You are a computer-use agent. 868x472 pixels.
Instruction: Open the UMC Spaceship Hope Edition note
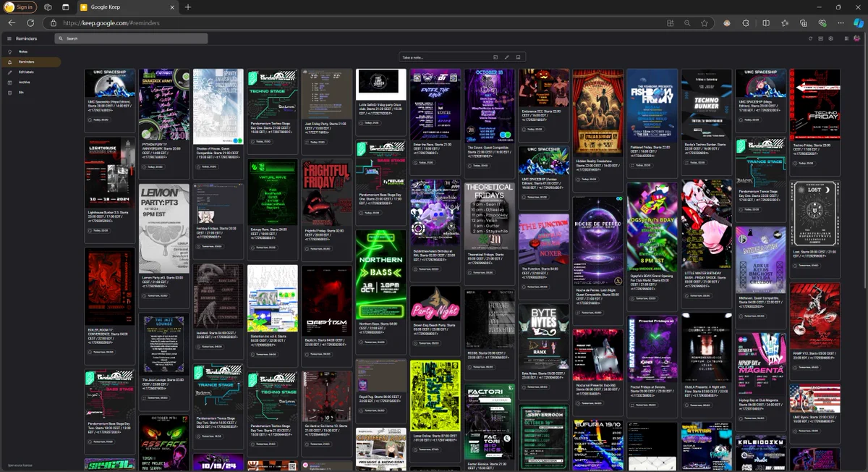click(110, 101)
